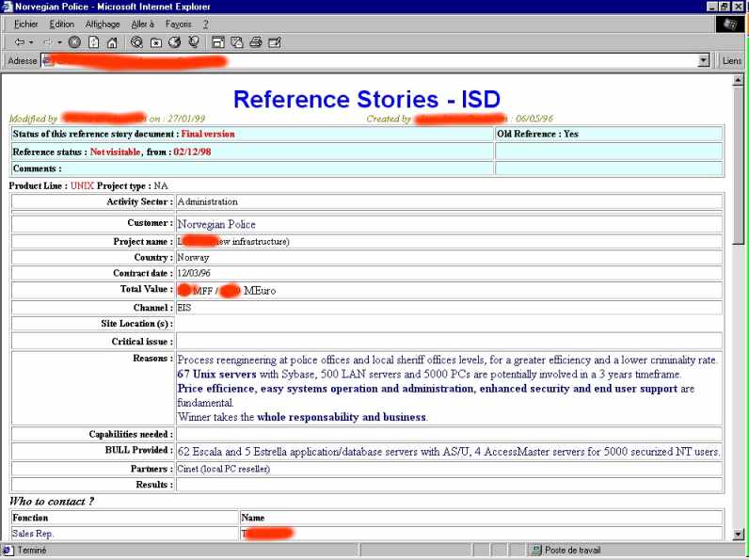Click the vertical scrollbar down arrow
This screenshot has height=560, width=749.
pos(738,535)
